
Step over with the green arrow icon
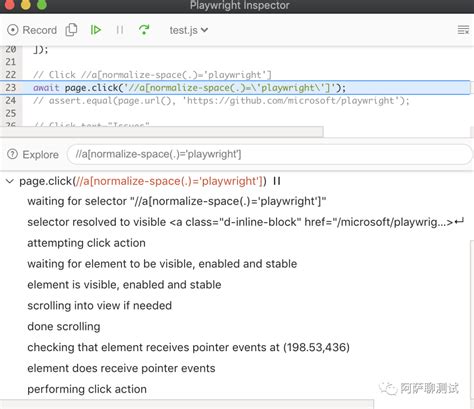144,30
